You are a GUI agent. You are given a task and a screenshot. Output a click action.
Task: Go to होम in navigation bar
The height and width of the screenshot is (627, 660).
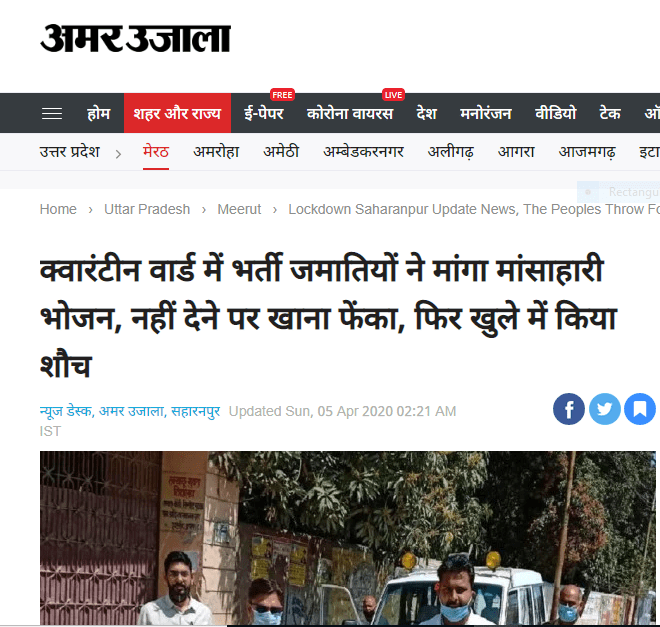pos(98,114)
